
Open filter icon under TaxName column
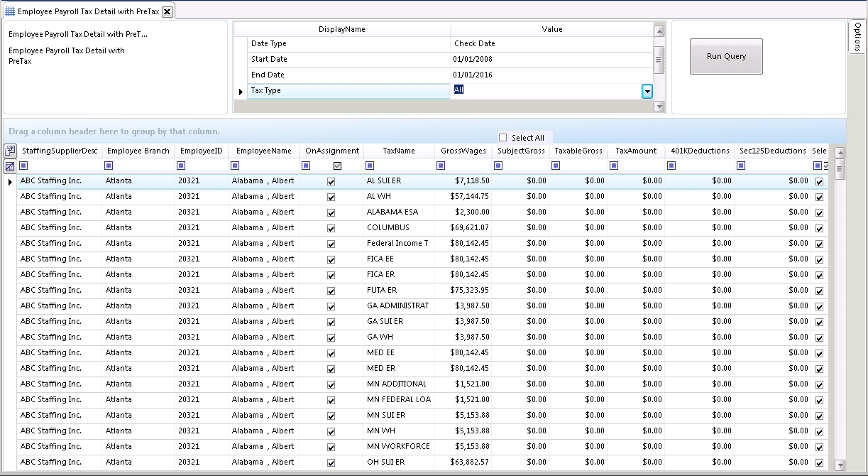click(370, 166)
